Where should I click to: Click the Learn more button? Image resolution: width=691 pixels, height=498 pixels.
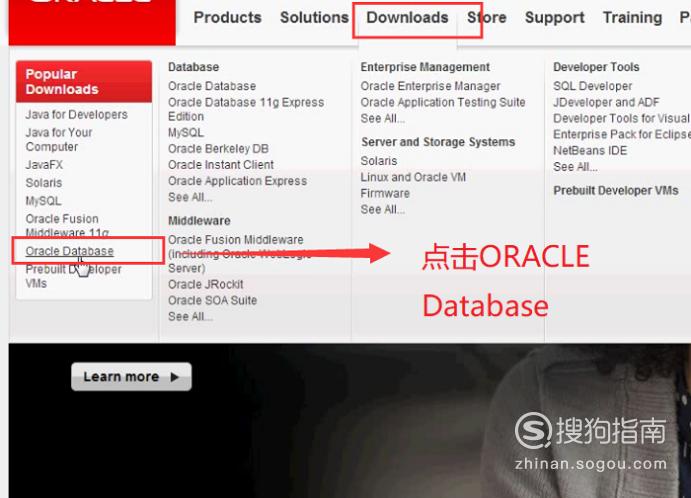(131, 377)
